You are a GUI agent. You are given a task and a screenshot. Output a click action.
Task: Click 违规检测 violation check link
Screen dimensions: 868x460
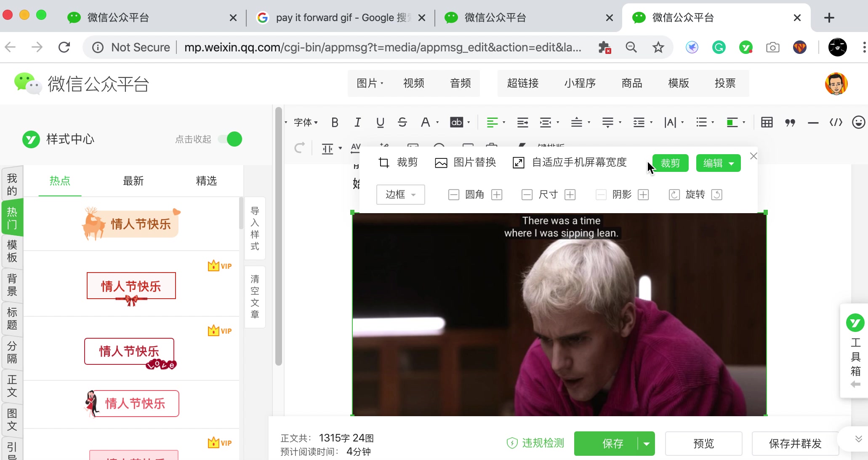(535, 443)
